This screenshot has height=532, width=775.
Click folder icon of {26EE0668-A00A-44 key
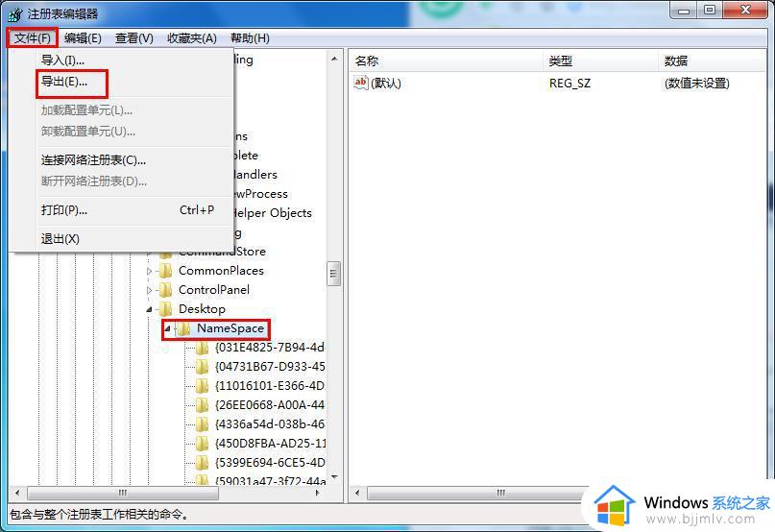click(x=202, y=405)
